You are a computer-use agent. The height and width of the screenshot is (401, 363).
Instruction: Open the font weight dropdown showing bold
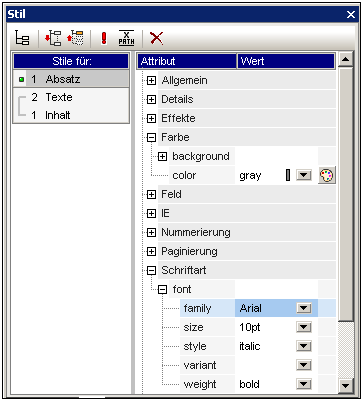click(304, 384)
